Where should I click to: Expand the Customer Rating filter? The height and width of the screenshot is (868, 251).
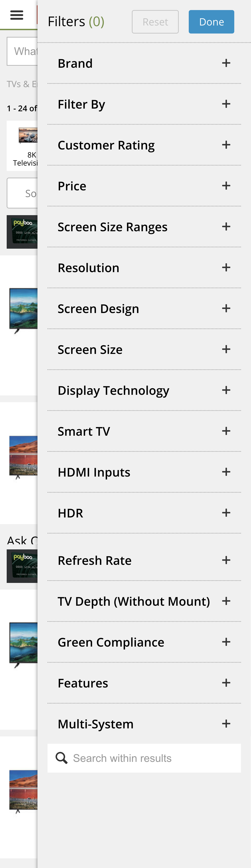point(226,145)
